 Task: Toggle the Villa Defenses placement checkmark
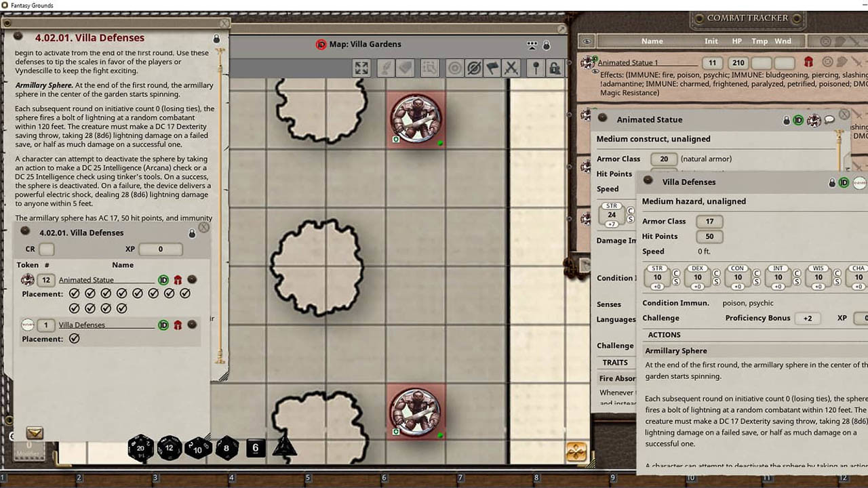tap(75, 338)
